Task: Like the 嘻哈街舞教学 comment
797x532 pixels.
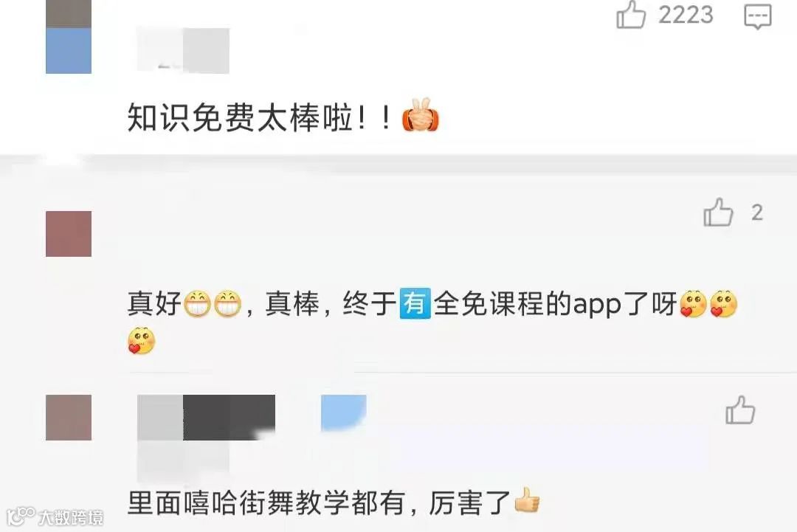Action: pyautogui.click(x=740, y=410)
